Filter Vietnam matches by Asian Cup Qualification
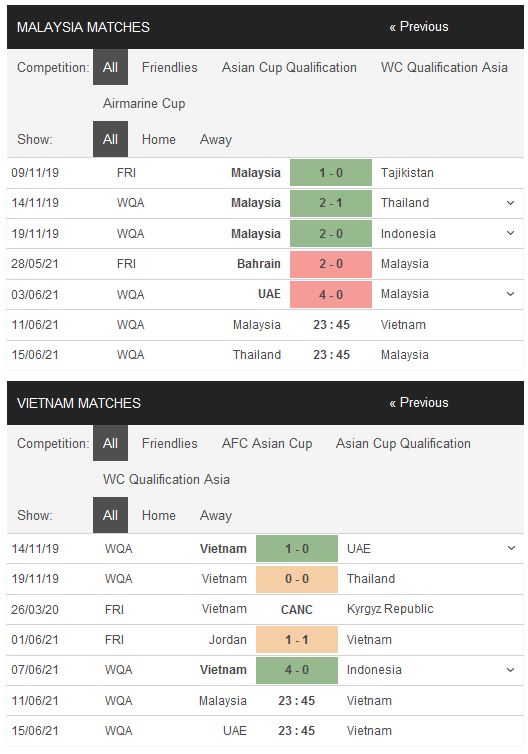The height and width of the screenshot is (754, 528). [x=403, y=443]
